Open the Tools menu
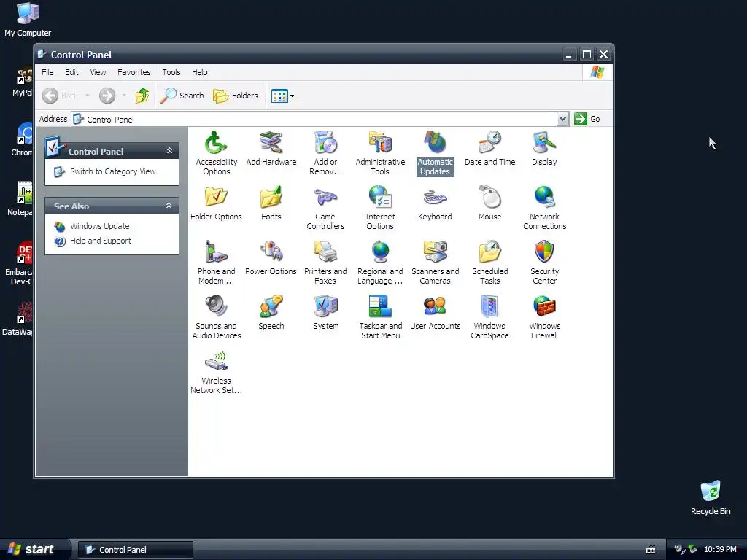Screen dimensions: 747x560 tap(171, 72)
